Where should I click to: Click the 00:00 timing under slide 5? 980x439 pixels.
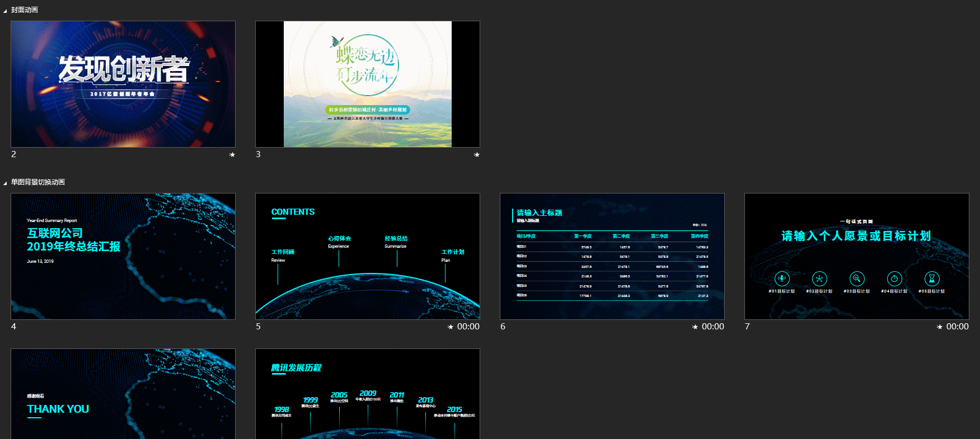(x=468, y=327)
